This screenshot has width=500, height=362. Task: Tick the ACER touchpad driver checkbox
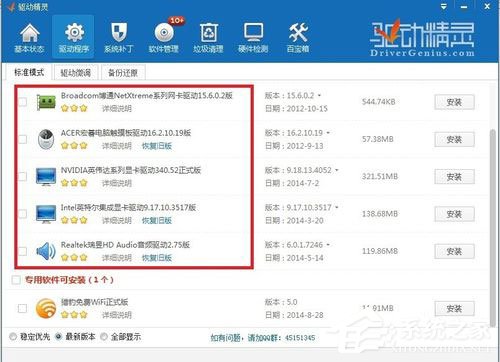point(22,139)
